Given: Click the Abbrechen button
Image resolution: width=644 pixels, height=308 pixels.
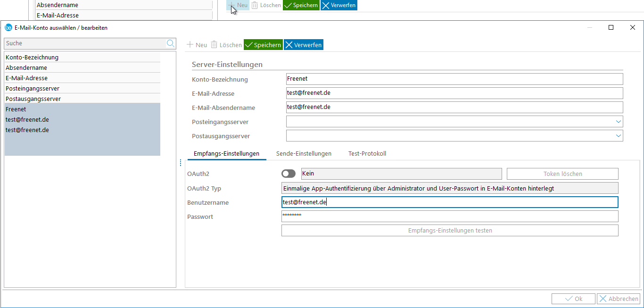Looking at the screenshot, I should tap(618, 299).
